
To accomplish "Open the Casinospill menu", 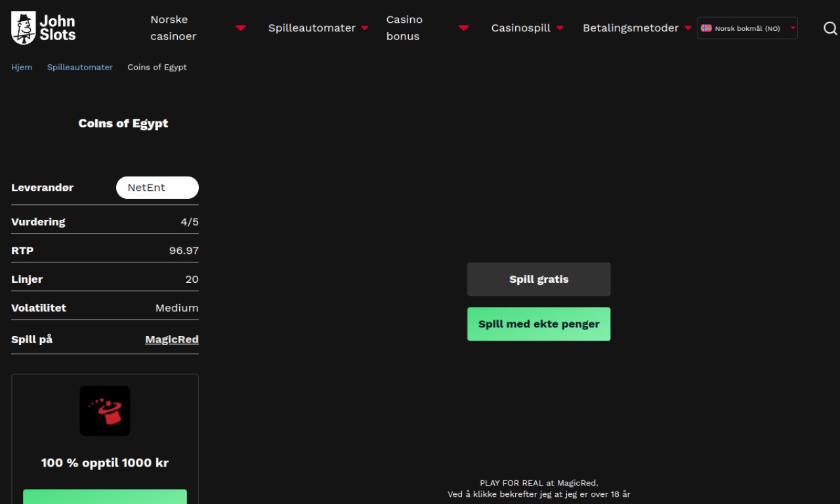I will click(x=521, y=28).
